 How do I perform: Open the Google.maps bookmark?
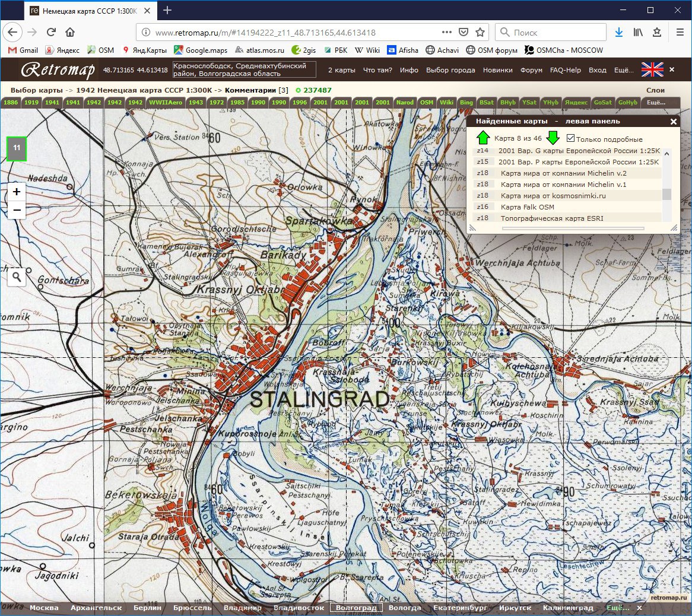[x=201, y=50]
